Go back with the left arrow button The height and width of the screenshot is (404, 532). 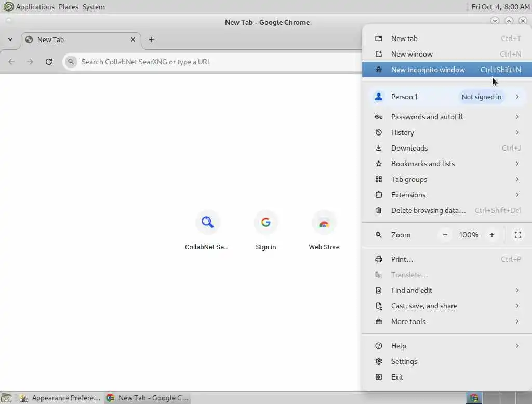(11, 62)
